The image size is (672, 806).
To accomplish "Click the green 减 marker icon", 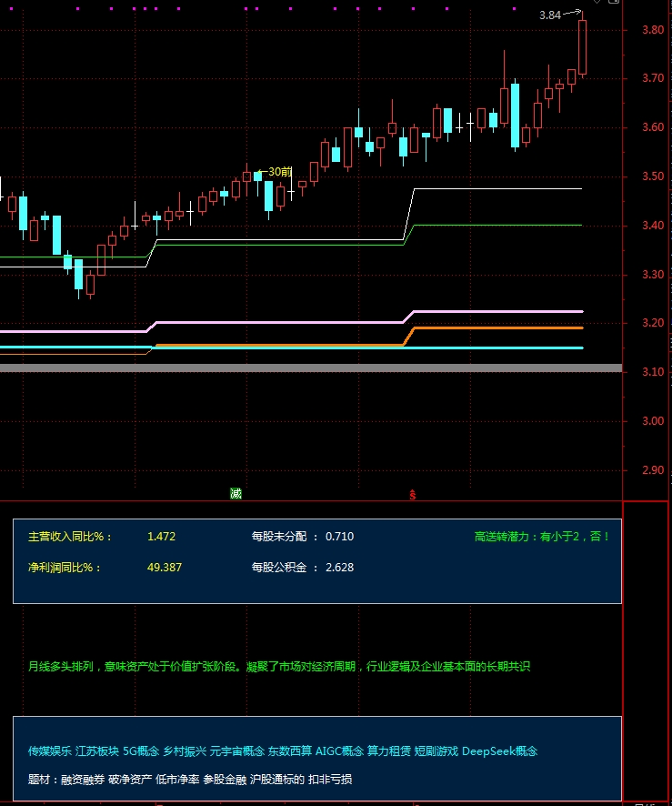I will coord(236,494).
